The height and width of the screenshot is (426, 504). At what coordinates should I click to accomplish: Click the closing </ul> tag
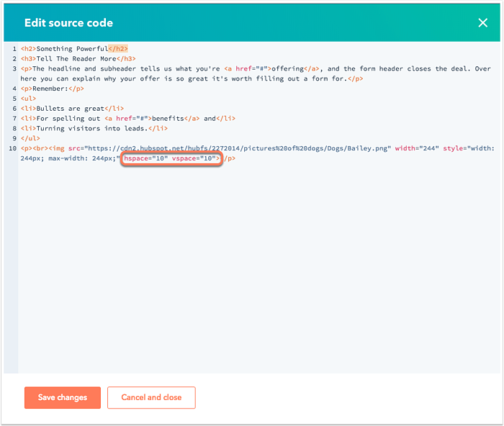[x=30, y=138]
